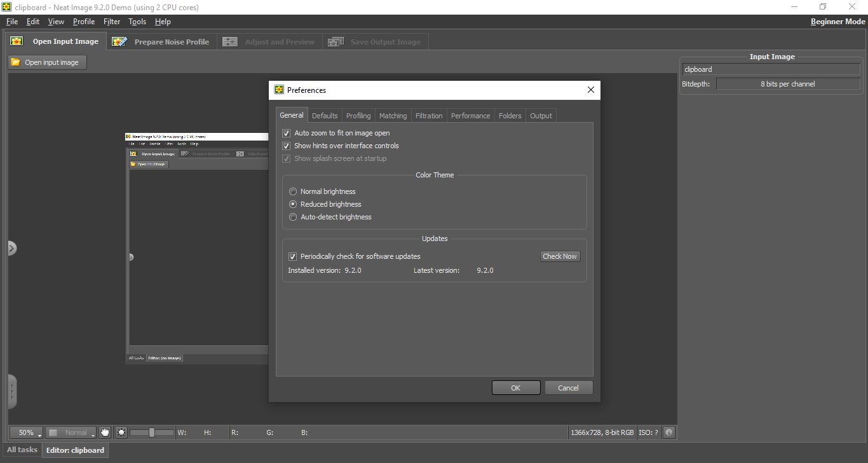This screenshot has height=463, width=868.
Task: Click the Save Output Image tab icon
Action: pyautogui.click(x=336, y=42)
